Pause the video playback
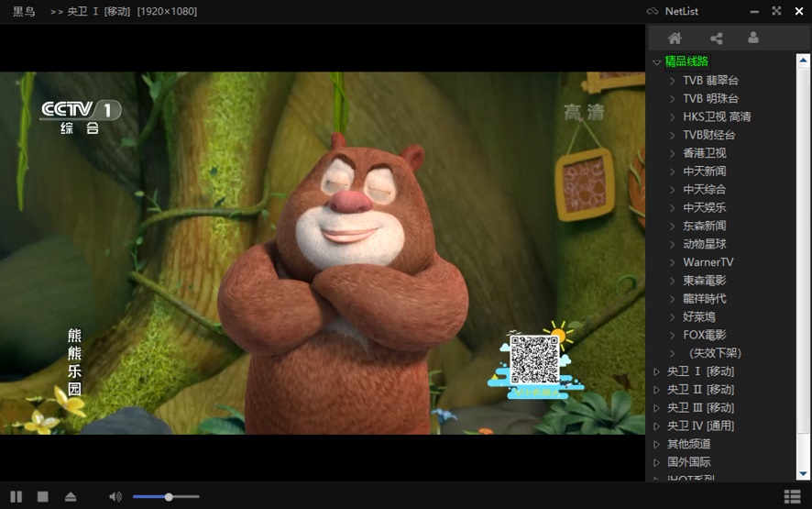The height and width of the screenshot is (509, 812). coord(16,496)
